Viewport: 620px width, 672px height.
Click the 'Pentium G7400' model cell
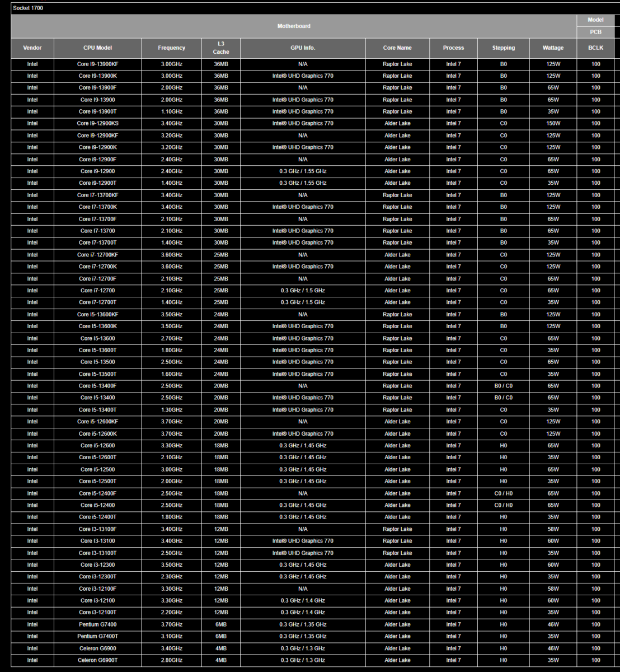pyautogui.click(x=98, y=624)
